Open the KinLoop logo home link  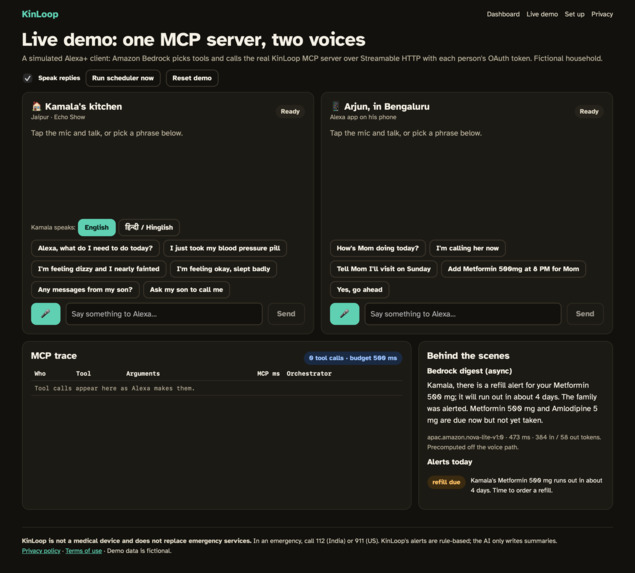[40, 14]
